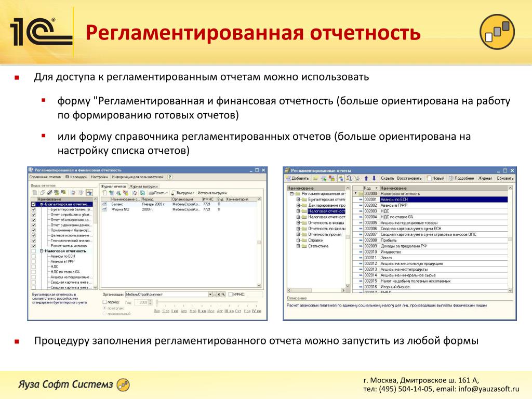Click История выгрузки button

tap(212, 193)
